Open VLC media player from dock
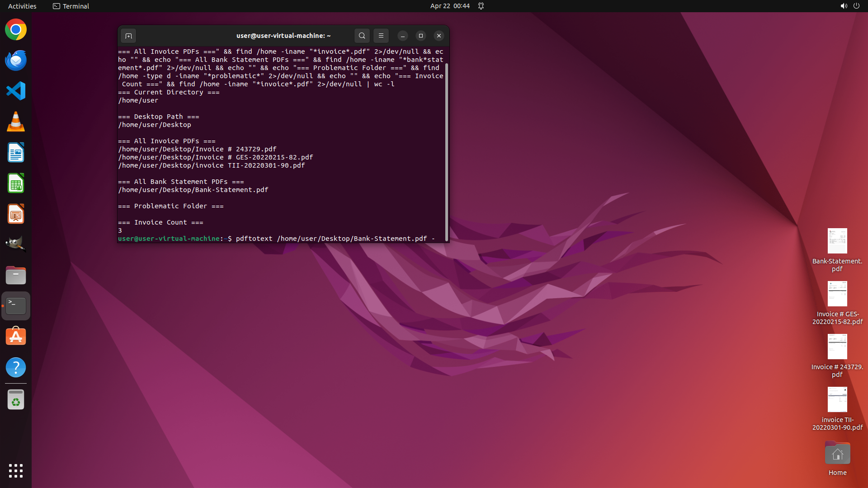Screen dimensions: 868x488 pos(16,122)
